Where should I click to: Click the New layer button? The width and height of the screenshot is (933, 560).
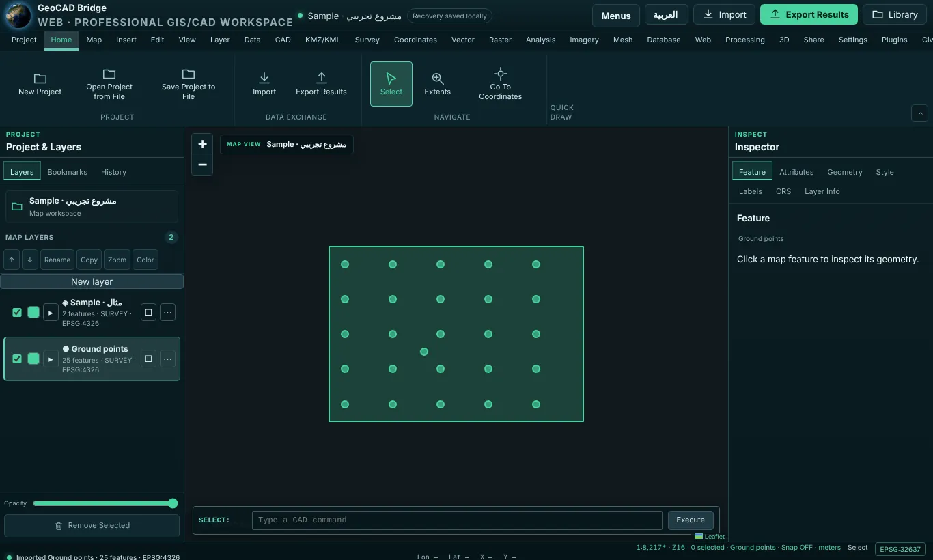coord(92,281)
